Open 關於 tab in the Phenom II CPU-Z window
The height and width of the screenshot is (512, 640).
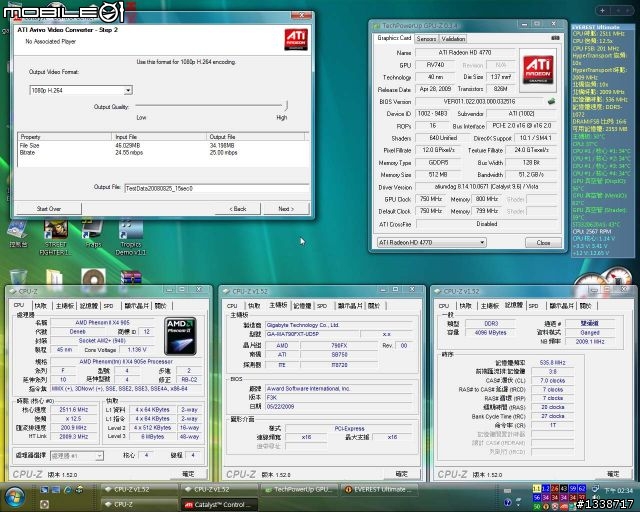160,305
